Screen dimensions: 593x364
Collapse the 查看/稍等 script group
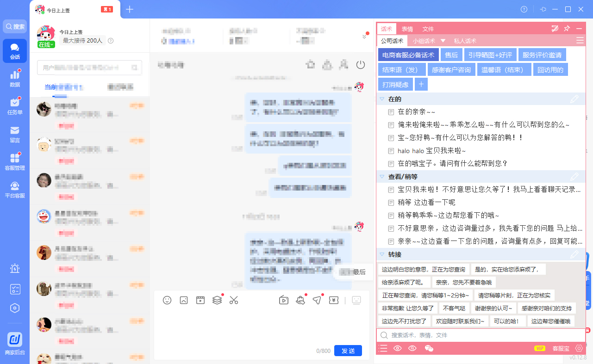(382, 177)
